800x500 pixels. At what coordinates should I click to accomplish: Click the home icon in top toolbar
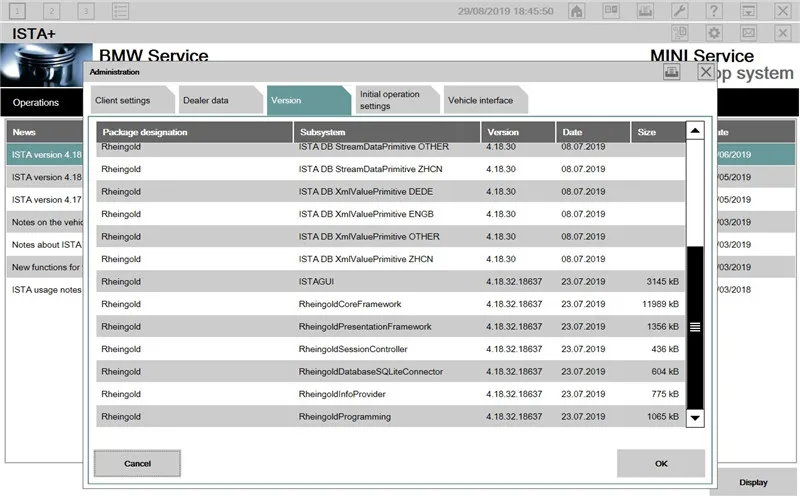tap(576, 11)
